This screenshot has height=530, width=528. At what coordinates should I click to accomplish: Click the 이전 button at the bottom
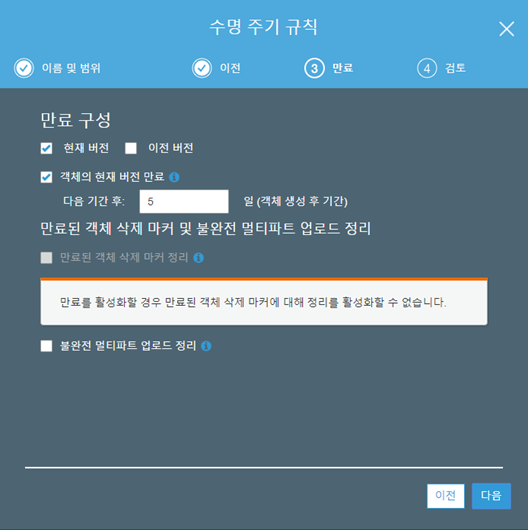pyautogui.click(x=446, y=496)
